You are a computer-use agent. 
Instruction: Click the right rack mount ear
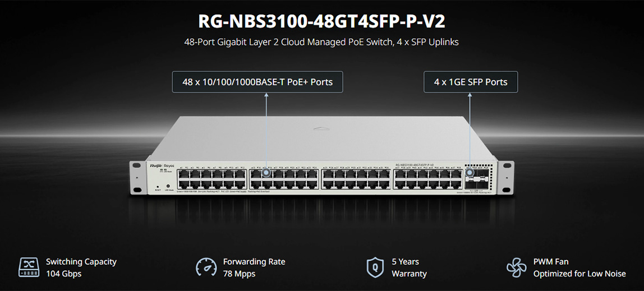[x=505, y=178]
